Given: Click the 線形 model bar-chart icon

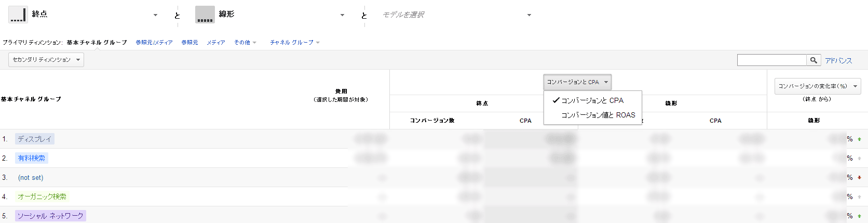Looking at the screenshot, I should point(205,15).
